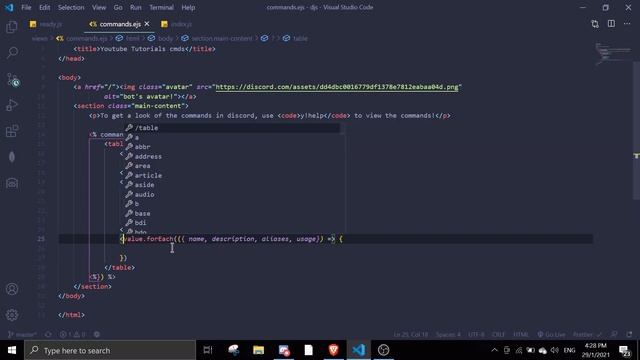Image resolution: width=640 pixels, height=360 pixels.
Task: Show hidden system tray icons
Action: (x=494, y=350)
